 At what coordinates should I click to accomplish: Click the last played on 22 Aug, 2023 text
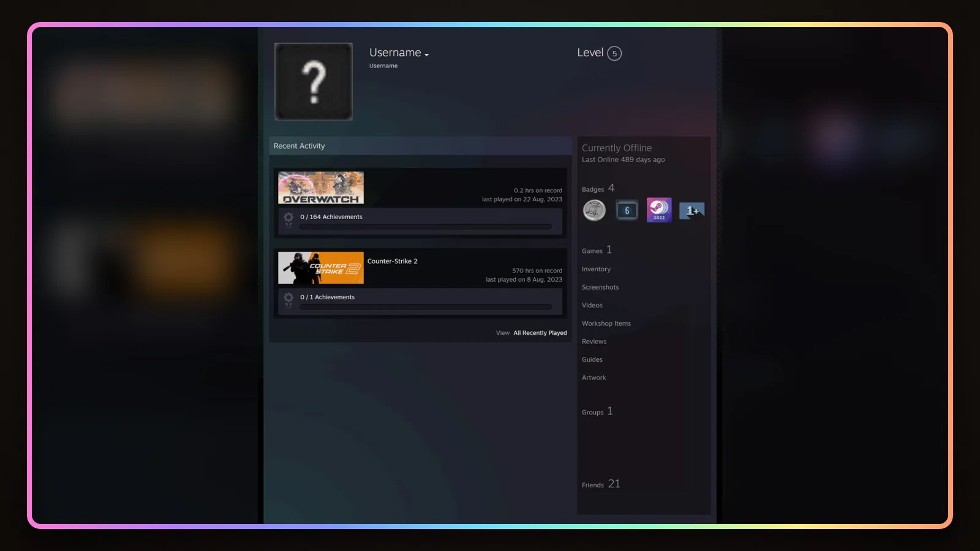click(522, 200)
